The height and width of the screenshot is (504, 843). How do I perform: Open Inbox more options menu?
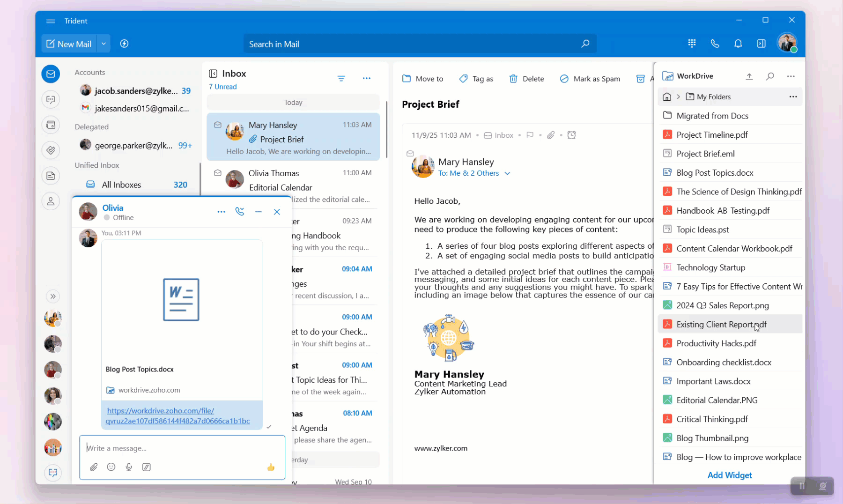tap(367, 78)
